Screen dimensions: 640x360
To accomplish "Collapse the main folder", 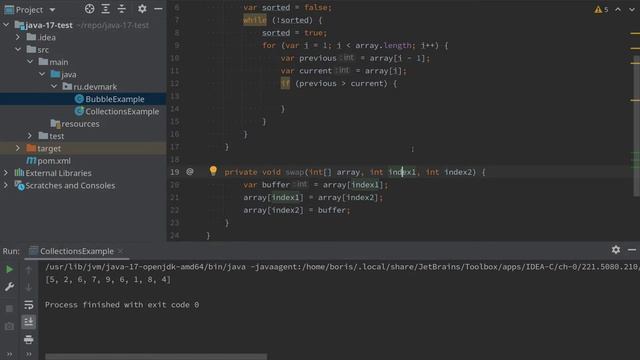I will tap(30, 62).
